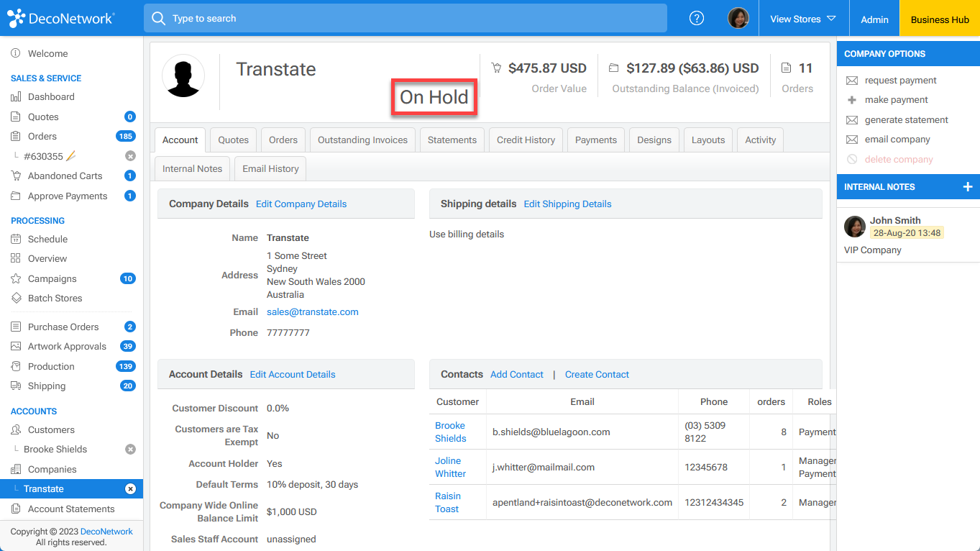
Task: Click John Smith's note avatar
Action: (855, 227)
